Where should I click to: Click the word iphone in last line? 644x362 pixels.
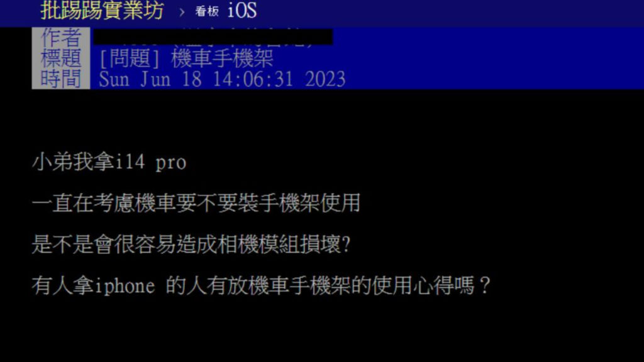tap(125, 286)
